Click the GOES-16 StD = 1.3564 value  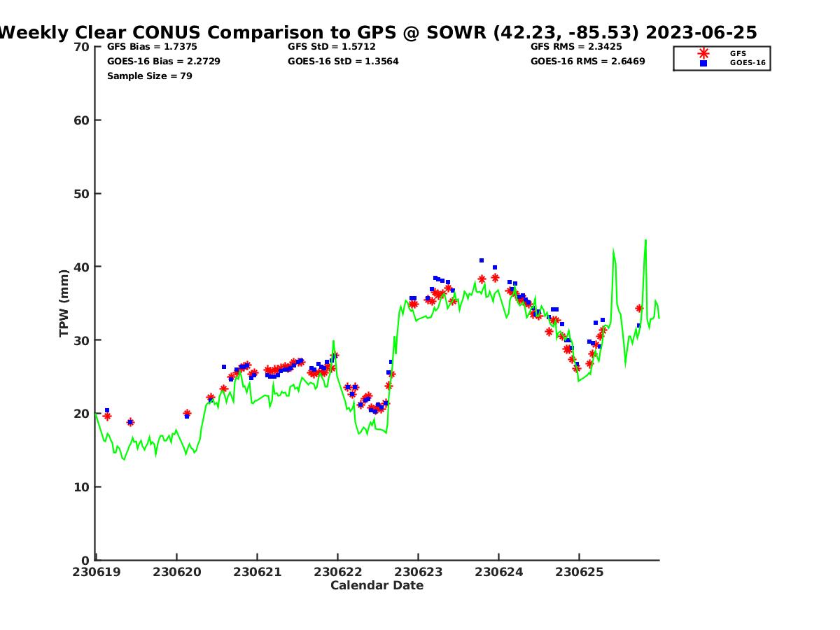(343, 62)
